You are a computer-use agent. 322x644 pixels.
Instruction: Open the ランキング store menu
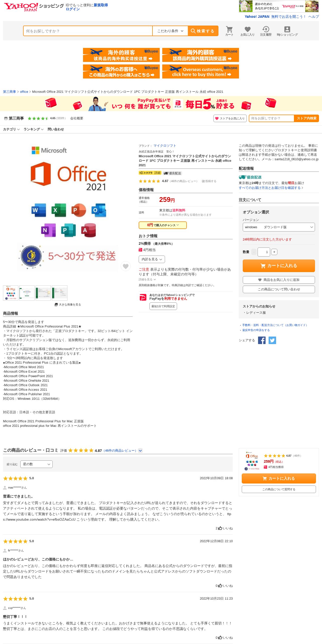click(x=34, y=129)
